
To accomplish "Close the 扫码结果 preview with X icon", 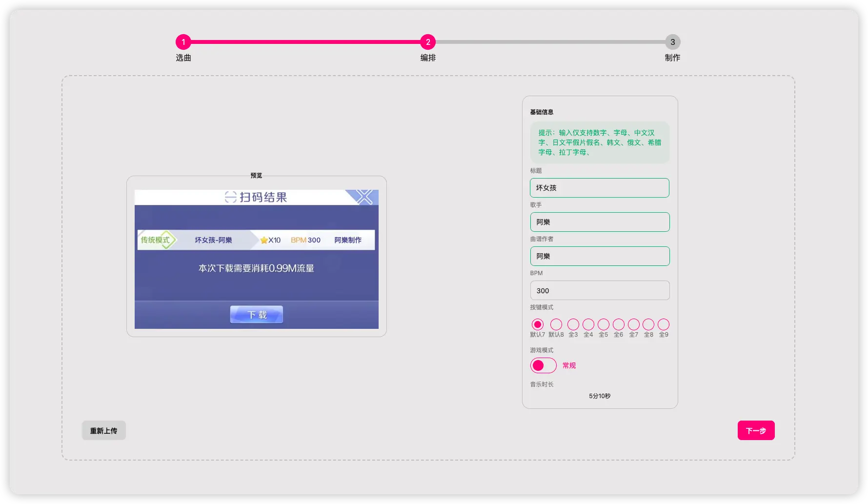I will pos(364,197).
